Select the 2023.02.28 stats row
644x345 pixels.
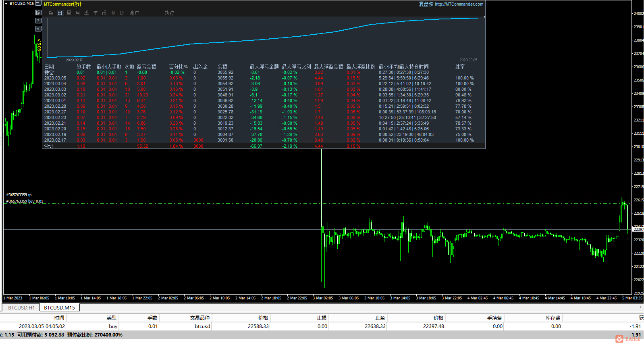(x=264, y=106)
